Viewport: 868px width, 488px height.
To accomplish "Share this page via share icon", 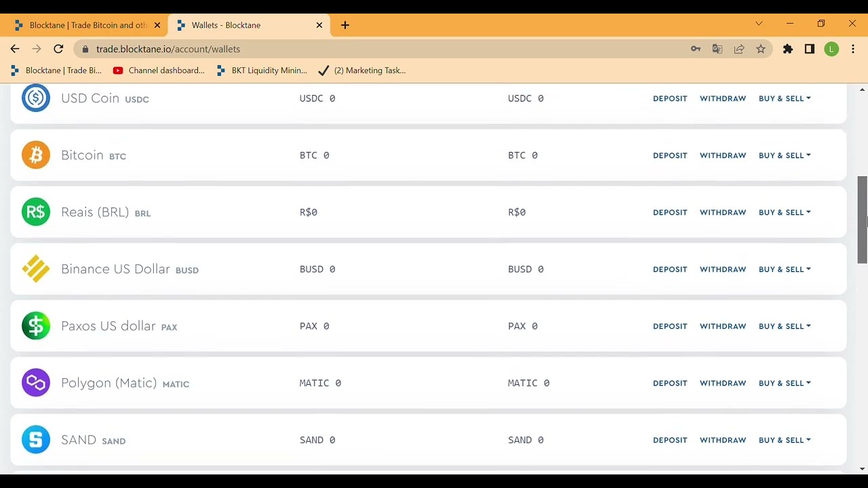I will (739, 49).
